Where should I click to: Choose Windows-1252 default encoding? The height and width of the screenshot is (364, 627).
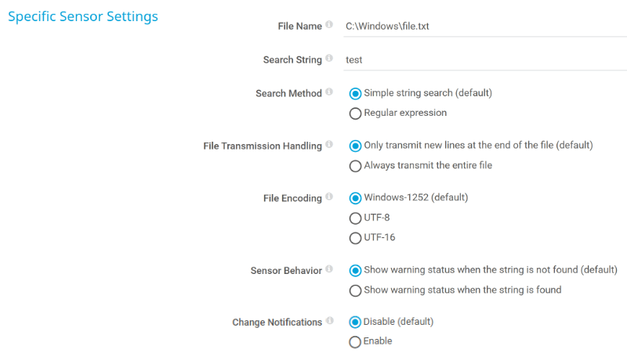coord(356,198)
